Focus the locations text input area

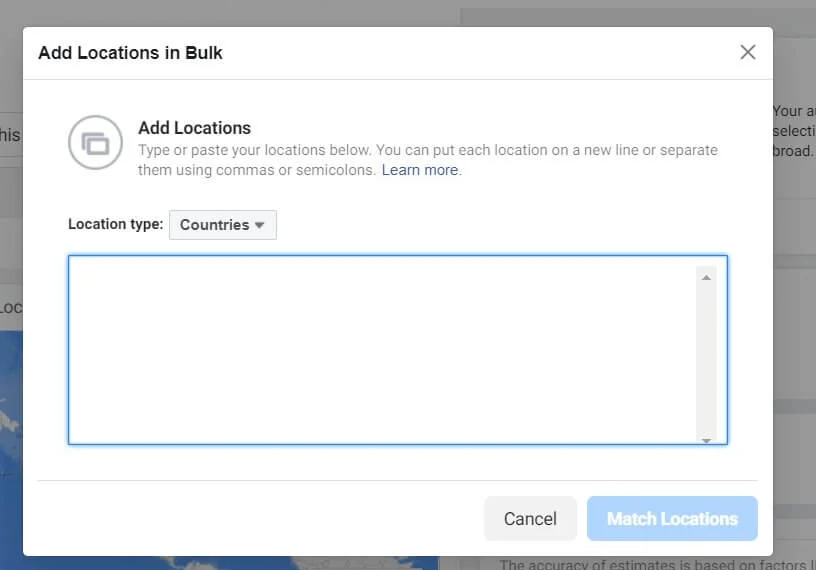tap(380, 349)
